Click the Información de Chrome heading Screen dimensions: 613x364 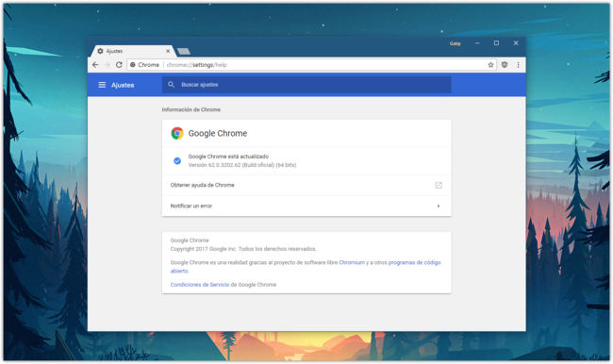[x=191, y=109]
